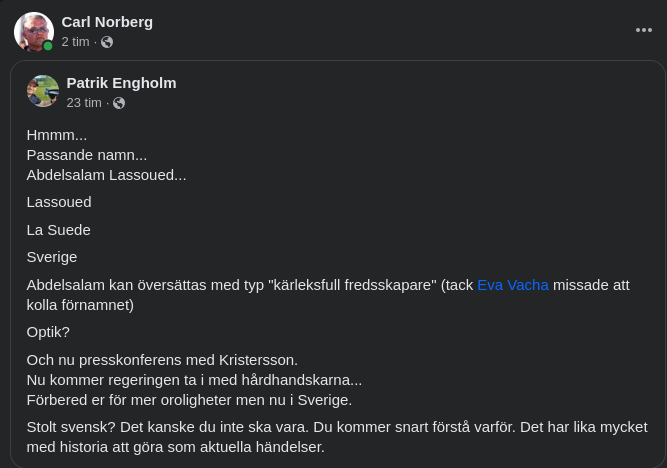The image size is (667, 468).
Task: Click the "Sverige" text line
Action: coord(52,257)
